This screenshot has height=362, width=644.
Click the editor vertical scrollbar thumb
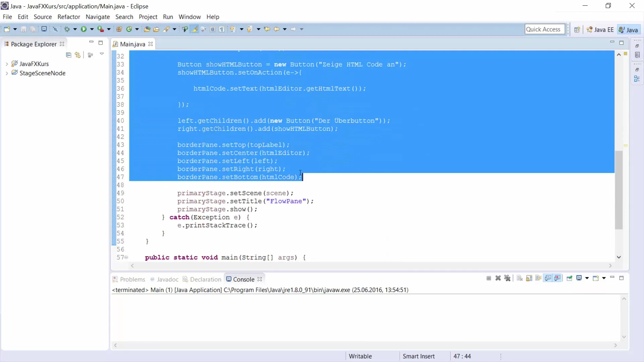(619, 190)
